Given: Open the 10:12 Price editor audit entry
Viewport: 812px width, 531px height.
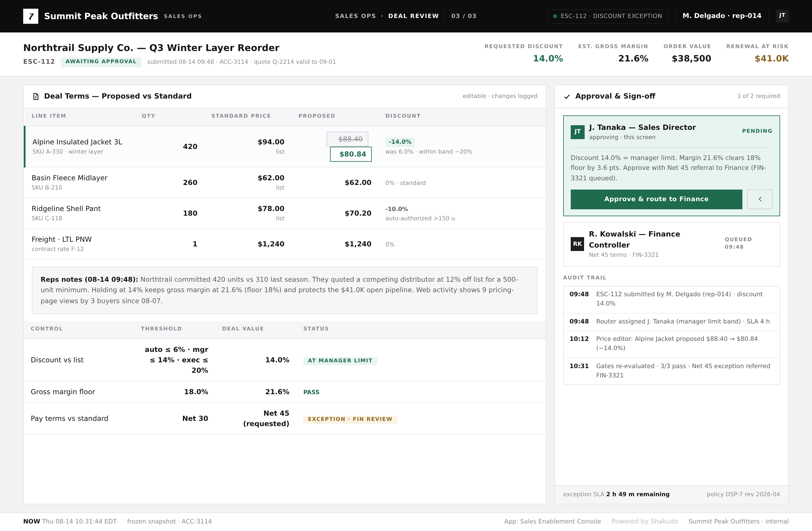Looking at the screenshot, I should click(671, 344).
